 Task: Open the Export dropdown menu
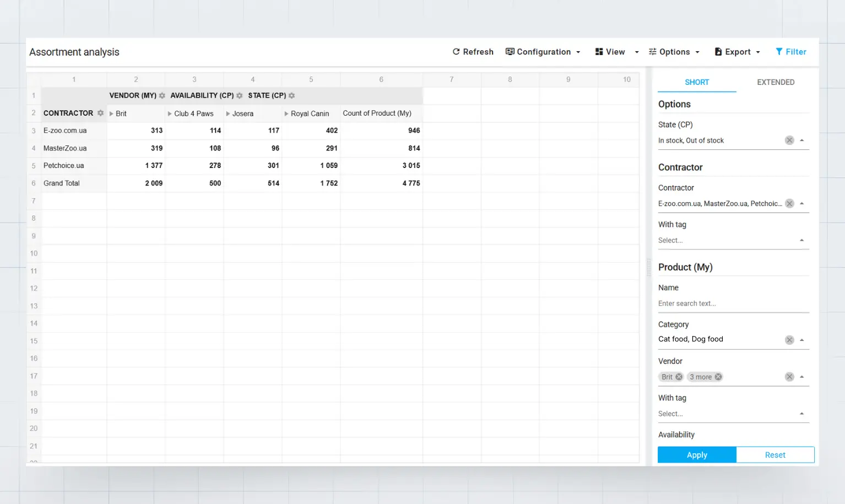pyautogui.click(x=737, y=52)
